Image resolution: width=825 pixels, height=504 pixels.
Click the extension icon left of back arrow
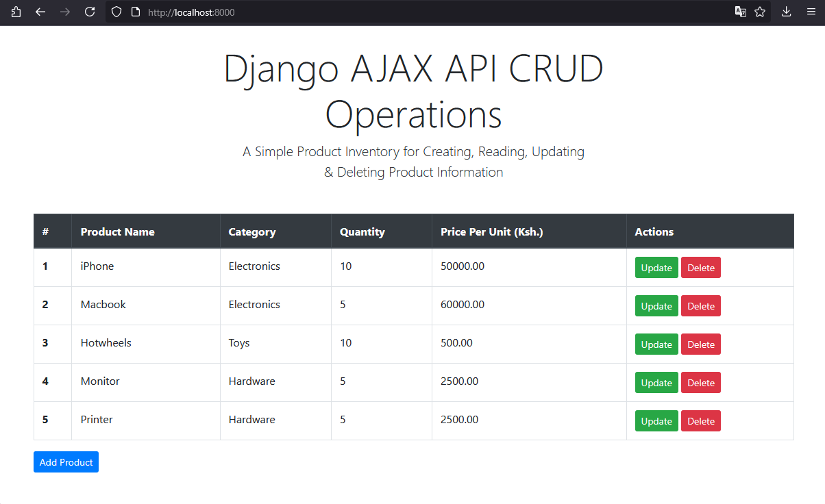tap(16, 12)
